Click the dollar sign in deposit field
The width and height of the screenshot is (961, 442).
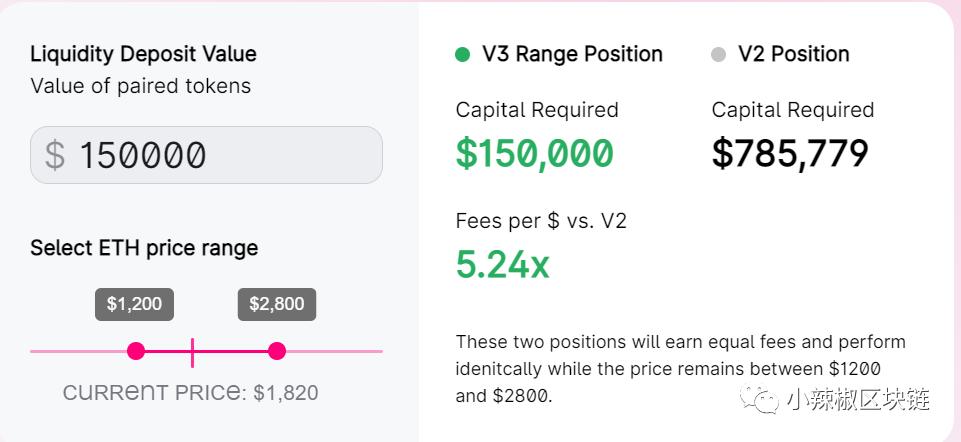(x=55, y=155)
